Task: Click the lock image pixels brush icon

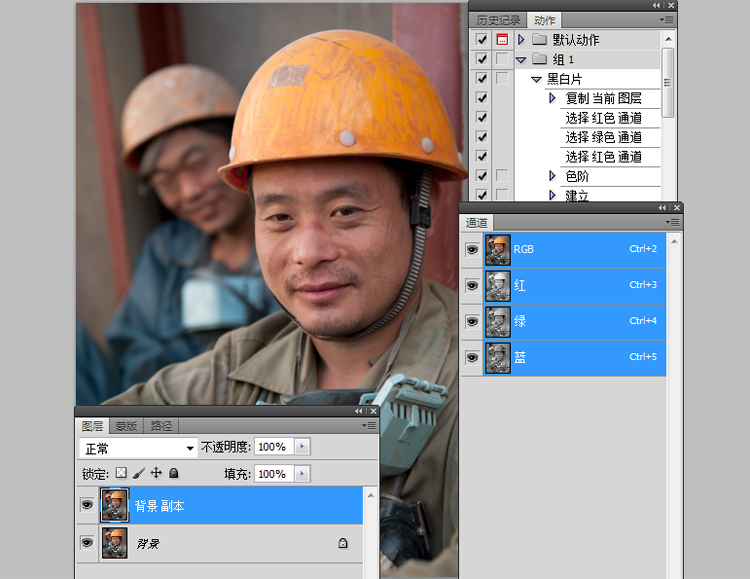Action: click(x=139, y=473)
